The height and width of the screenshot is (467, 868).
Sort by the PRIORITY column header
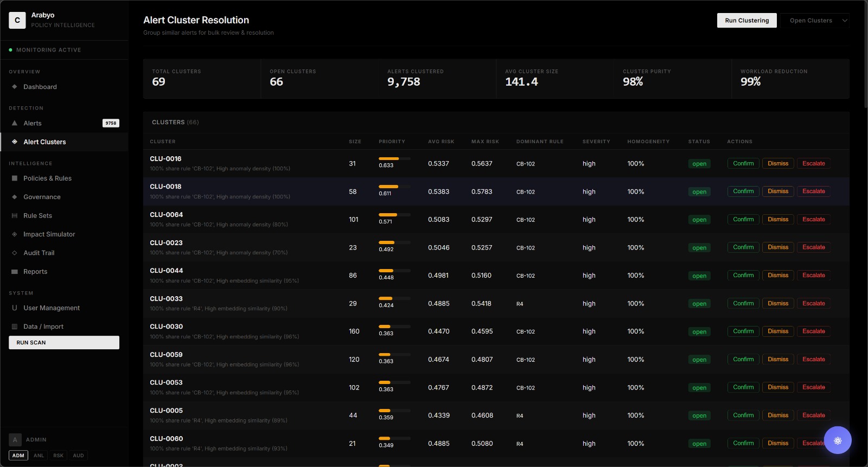pos(392,142)
